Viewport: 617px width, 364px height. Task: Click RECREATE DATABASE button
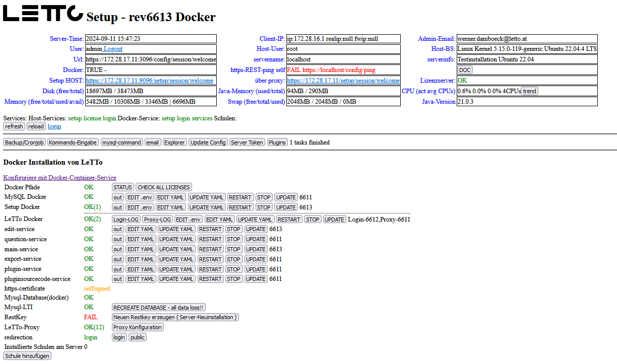tap(159, 307)
